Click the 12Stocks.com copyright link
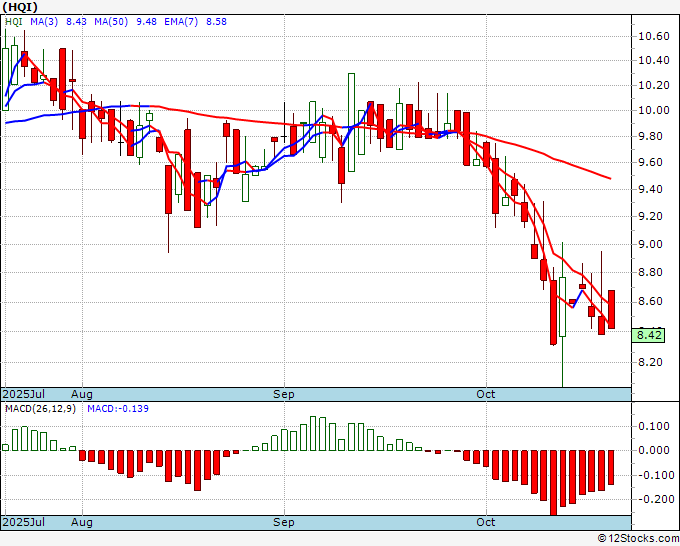Viewport: 680px width, 546px height. tap(638, 539)
